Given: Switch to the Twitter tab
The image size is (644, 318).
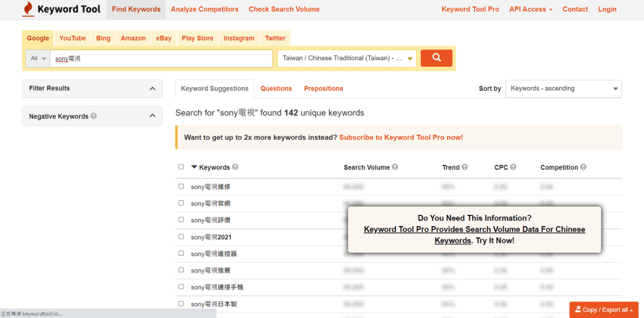Looking at the screenshot, I should pos(275,38).
